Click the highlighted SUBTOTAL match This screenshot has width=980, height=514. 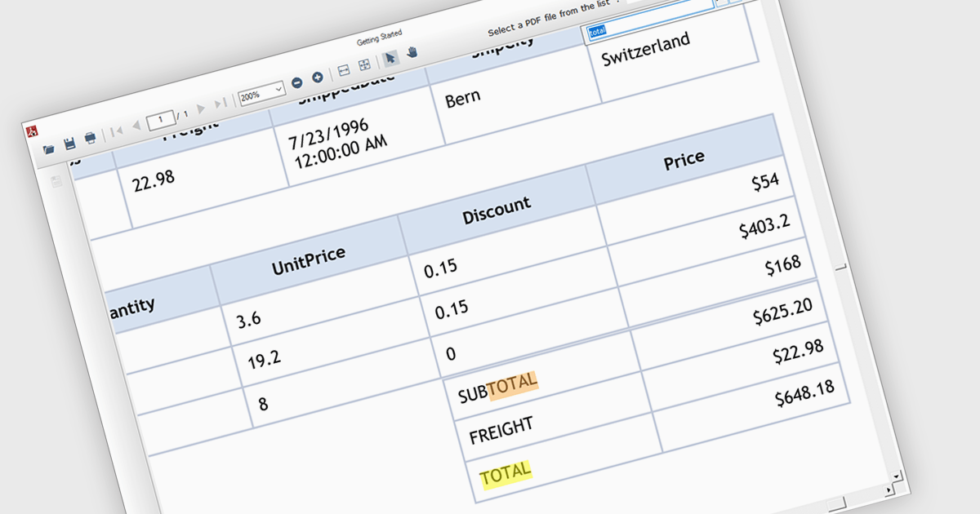[512, 384]
